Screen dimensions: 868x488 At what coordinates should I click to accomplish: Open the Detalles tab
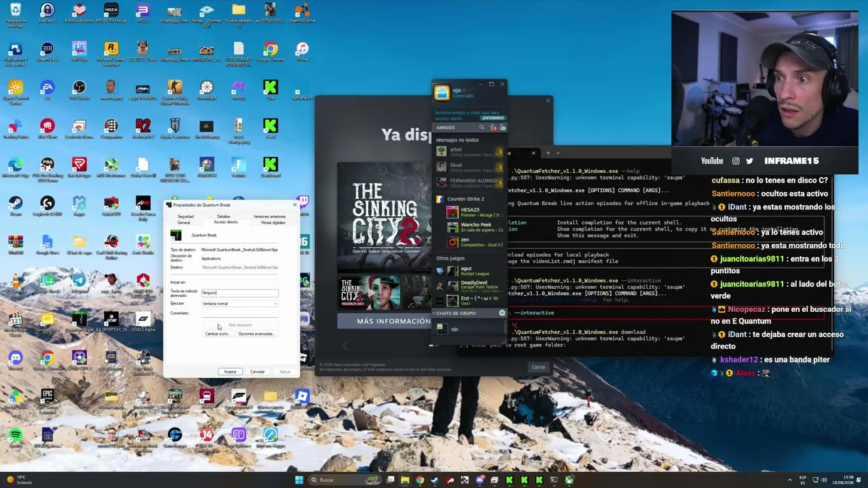click(223, 217)
